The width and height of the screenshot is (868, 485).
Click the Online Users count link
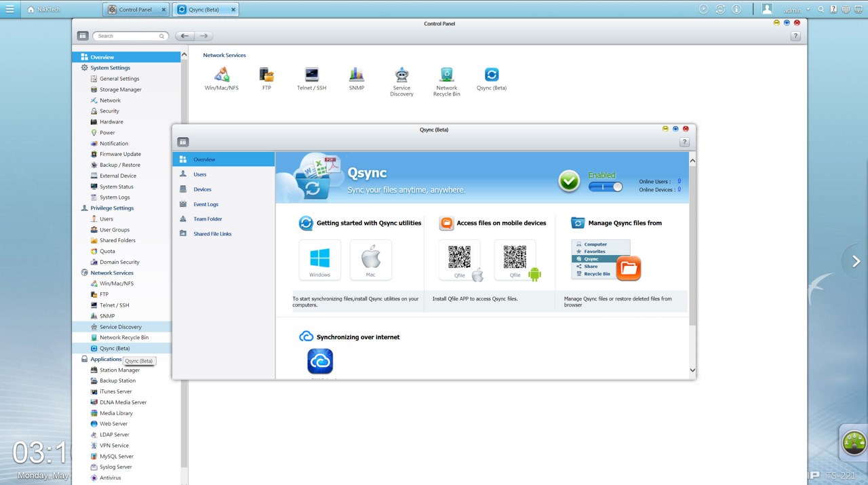(x=679, y=181)
